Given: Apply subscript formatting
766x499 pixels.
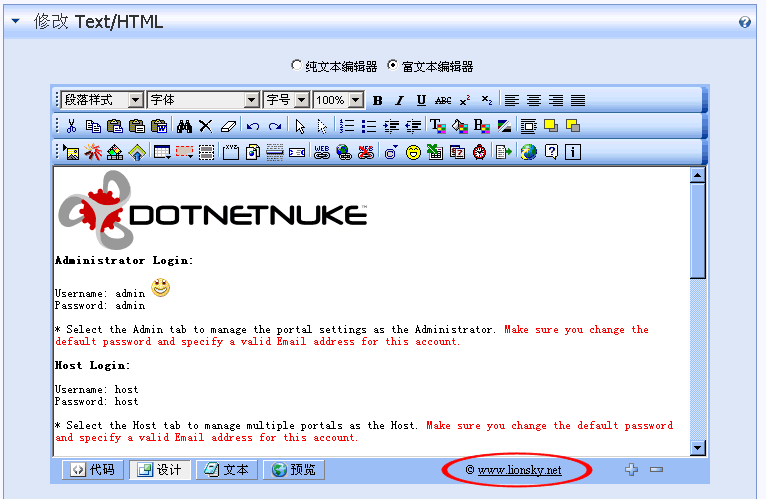Looking at the screenshot, I should [487, 100].
